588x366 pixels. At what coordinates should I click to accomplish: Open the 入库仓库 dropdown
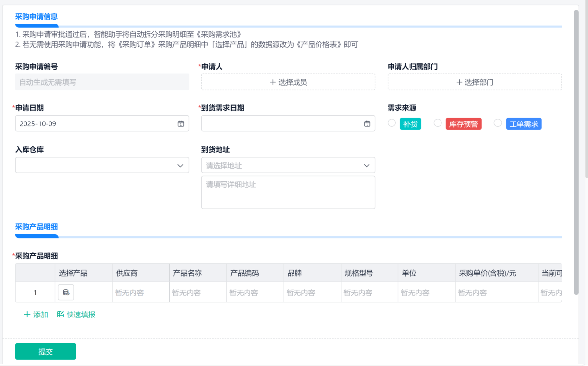(102, 166)
